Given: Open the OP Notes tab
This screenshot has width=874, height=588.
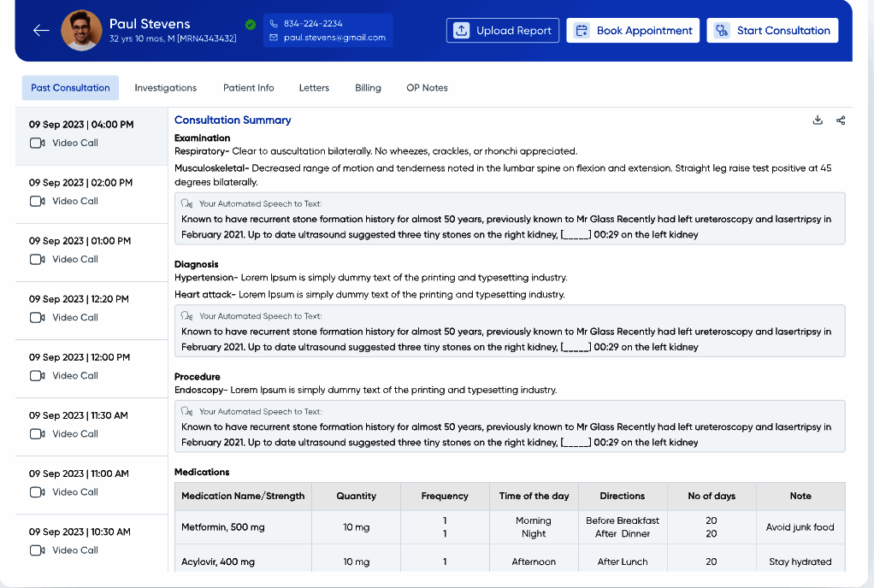Looking at the screenshot, I should tap(427, 88).
